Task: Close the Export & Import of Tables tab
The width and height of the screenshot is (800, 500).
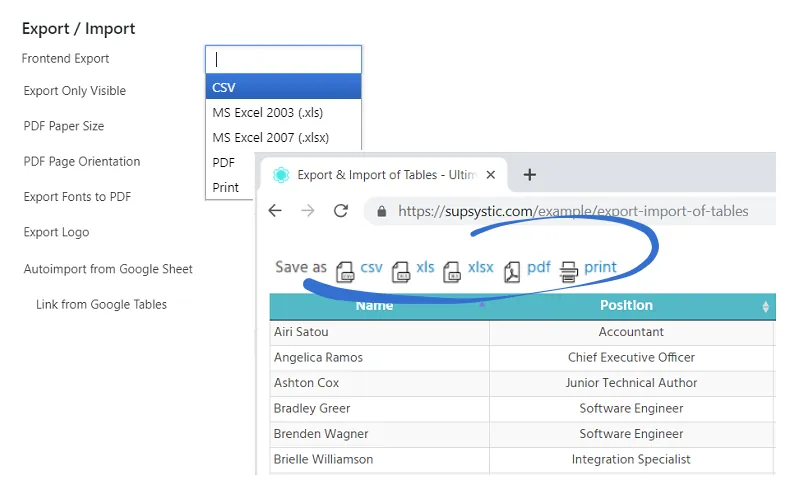Action: coord(491,175)
